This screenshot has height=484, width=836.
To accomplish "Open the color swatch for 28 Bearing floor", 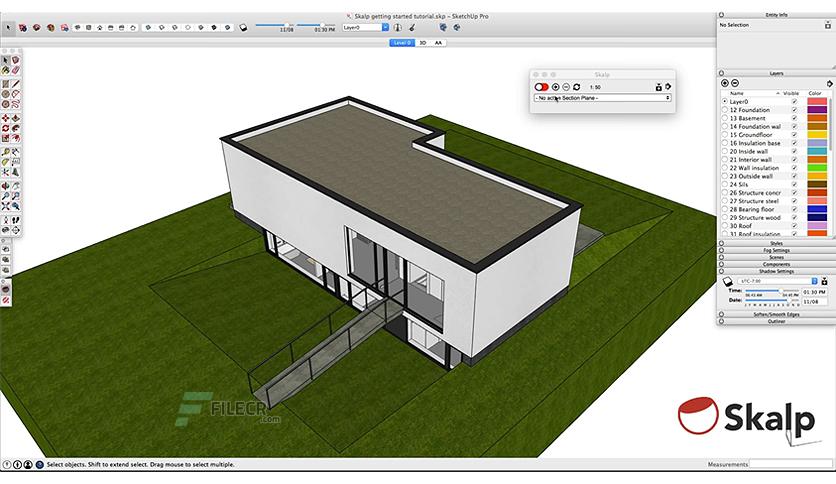I will [817, 209].
